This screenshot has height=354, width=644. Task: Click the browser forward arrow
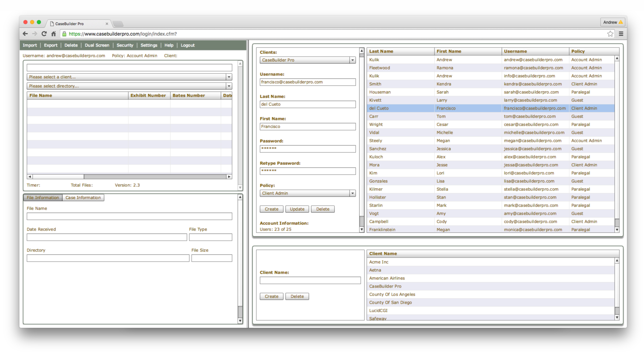click(x=34, y=34)
